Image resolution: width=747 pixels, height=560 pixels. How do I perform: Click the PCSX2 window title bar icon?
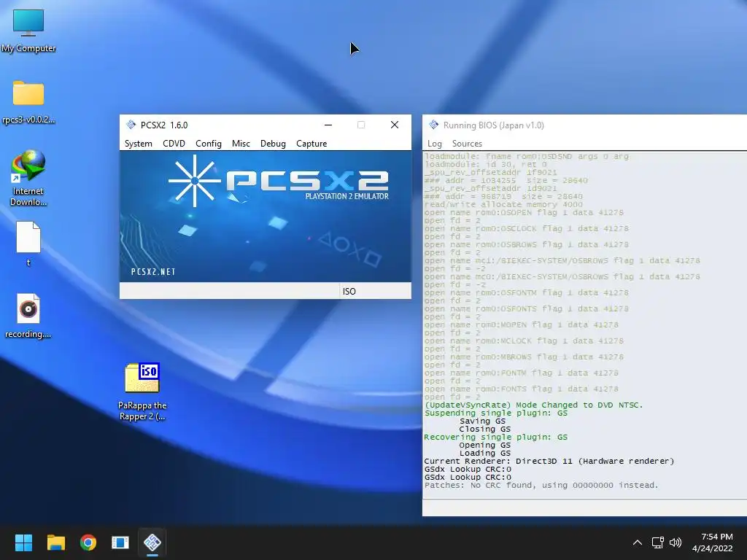[x=131, y=125]
